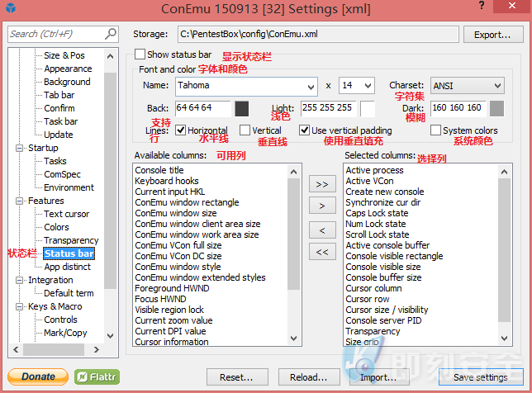
Task: Select 'Active process' in Selected columns
Action: tap(374, 170)
